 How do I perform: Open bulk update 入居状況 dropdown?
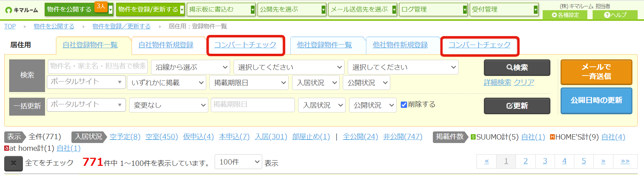(x=322, y=105)
